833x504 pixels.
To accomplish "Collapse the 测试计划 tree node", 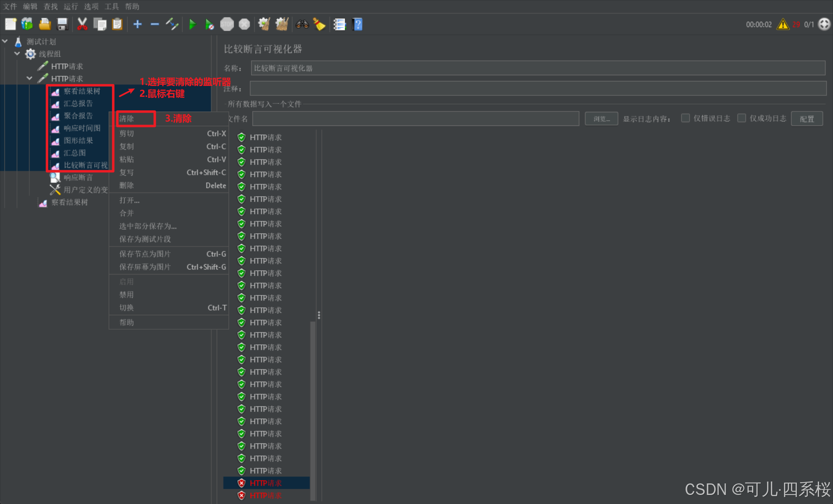I will [5, 41].
